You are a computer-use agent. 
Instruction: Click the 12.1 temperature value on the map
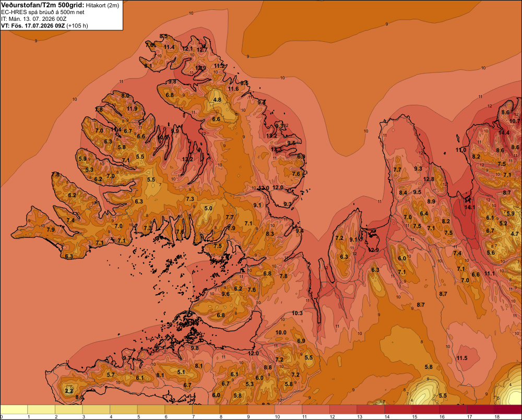point(187,49)
